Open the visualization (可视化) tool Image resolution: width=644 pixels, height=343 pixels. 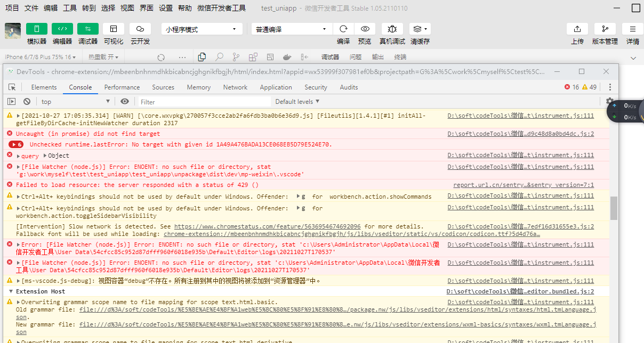point(114,29)
